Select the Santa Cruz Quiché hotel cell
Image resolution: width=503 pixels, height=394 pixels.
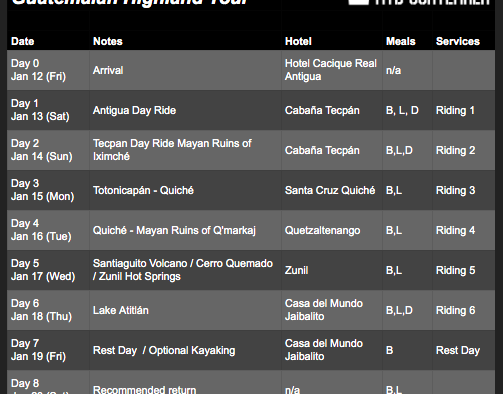(x=330, y=190)
